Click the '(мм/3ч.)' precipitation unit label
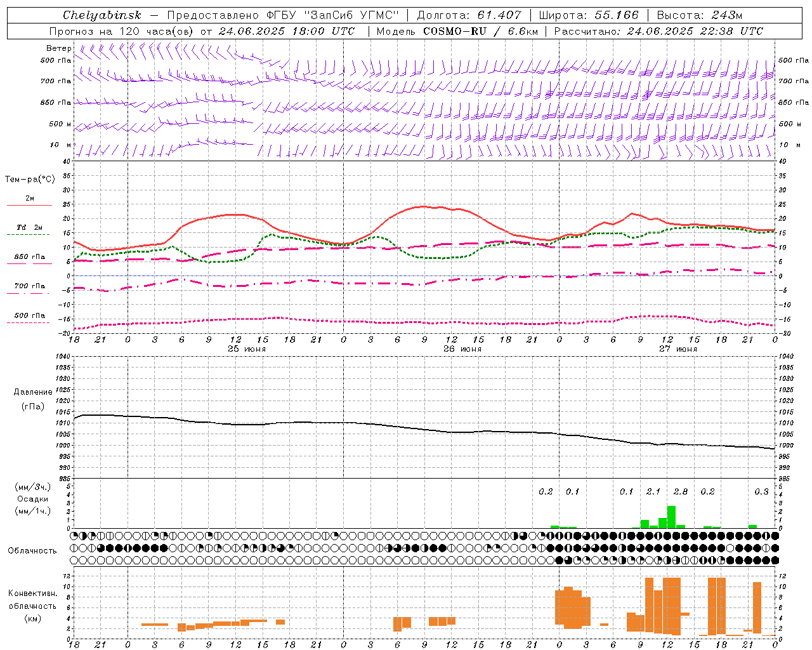The height and width of the screenshot is (650, 812). pos(32,487)
